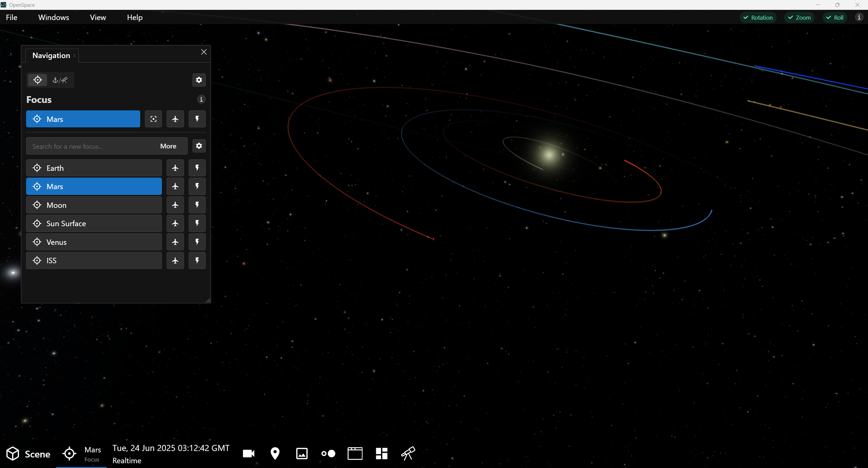868x468 pixels.
Task: Jump instantly to Venus lightning icon
Action: (197, 242)
